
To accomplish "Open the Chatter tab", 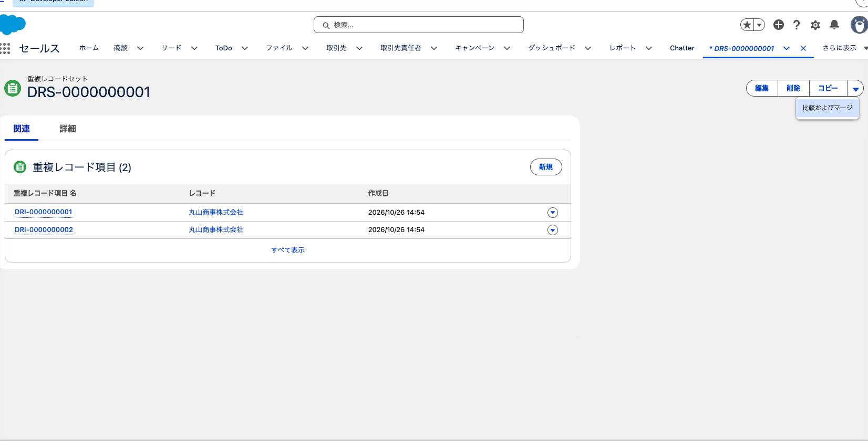I will click(682, 48).
